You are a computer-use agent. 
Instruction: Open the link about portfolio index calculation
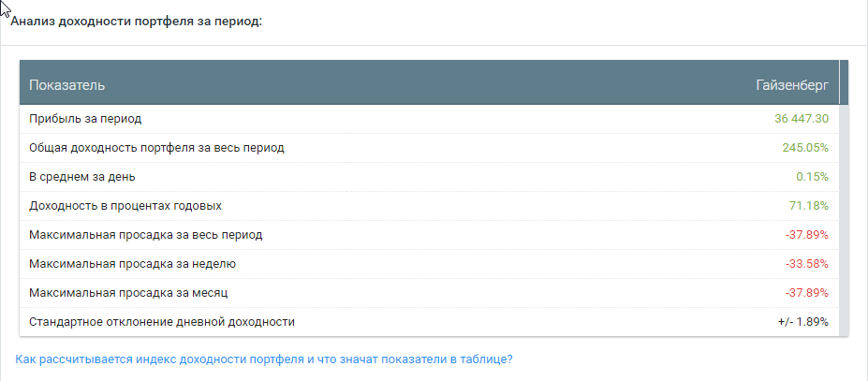click(264, 359)
